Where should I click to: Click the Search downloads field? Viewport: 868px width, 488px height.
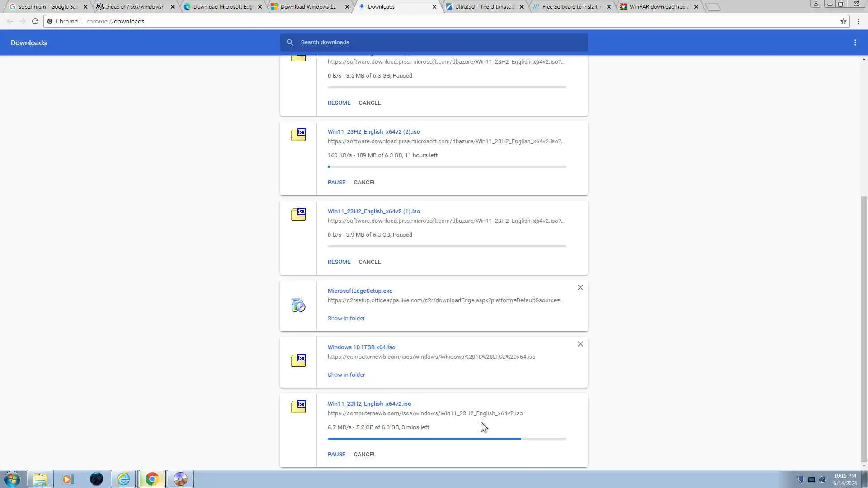coord(434,42)
